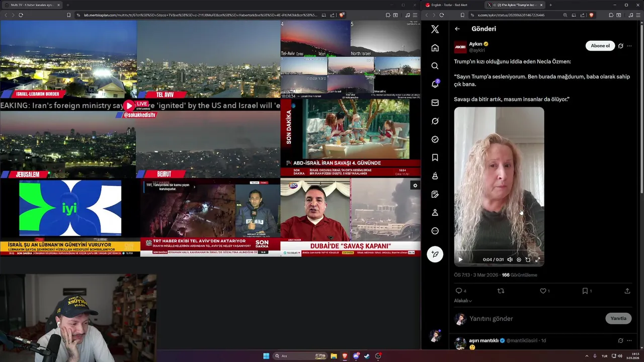Open the Home timeline icon in X sidebar
Viewport: 644px width, 362px height.
435,48
